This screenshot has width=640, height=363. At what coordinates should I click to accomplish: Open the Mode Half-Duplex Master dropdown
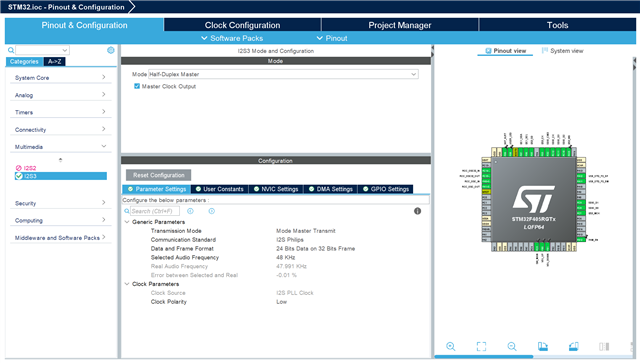[x=283, y=74]
